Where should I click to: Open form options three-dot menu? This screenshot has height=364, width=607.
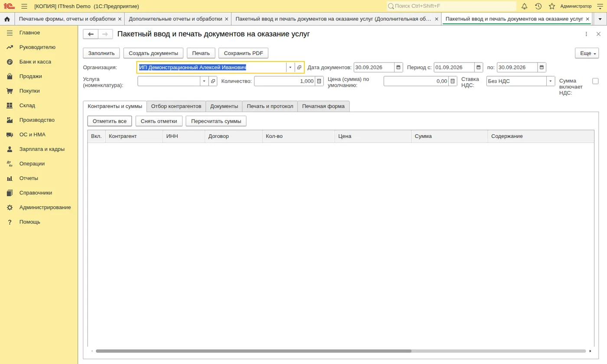586,34
